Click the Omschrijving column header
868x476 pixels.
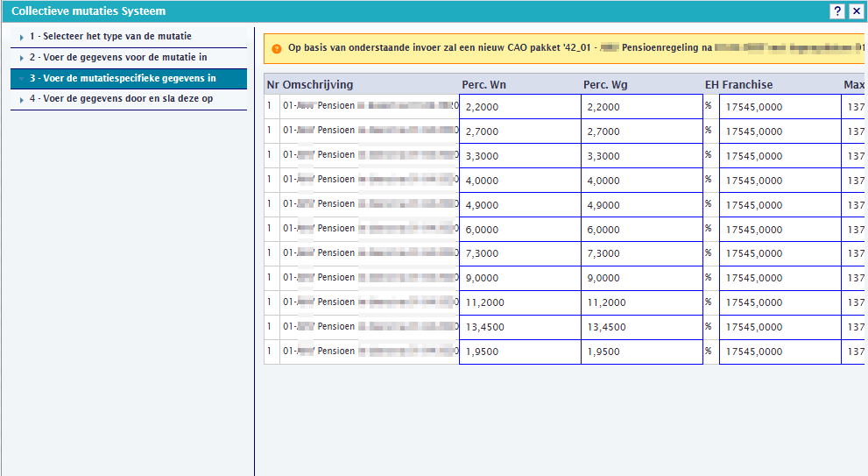pos(318,85)
